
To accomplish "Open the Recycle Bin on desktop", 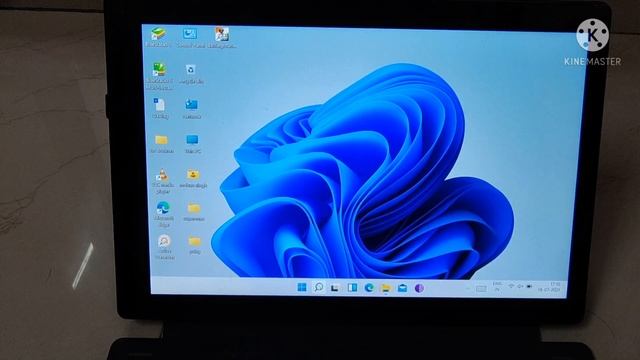I will pos(191,74).
